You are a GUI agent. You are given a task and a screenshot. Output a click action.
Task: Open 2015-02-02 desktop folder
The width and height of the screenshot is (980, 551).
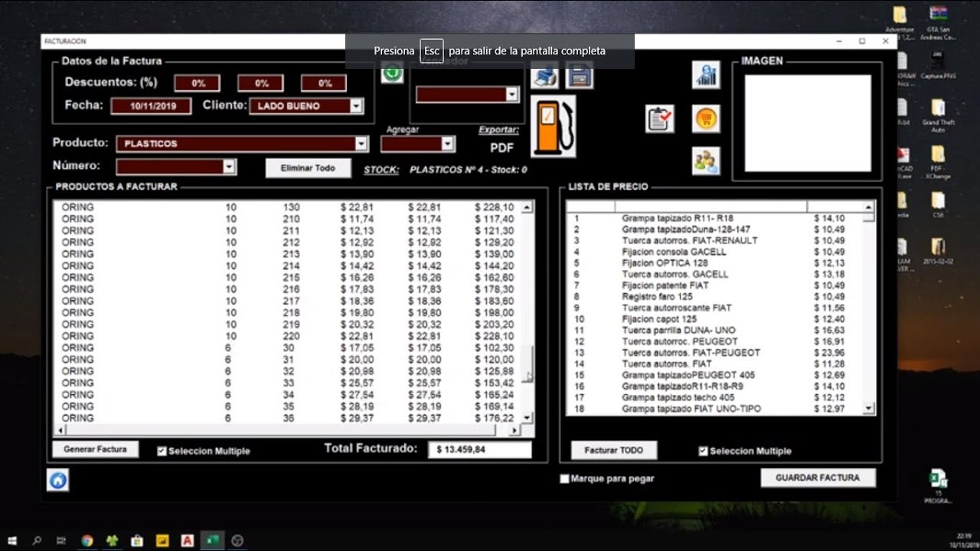938,251
